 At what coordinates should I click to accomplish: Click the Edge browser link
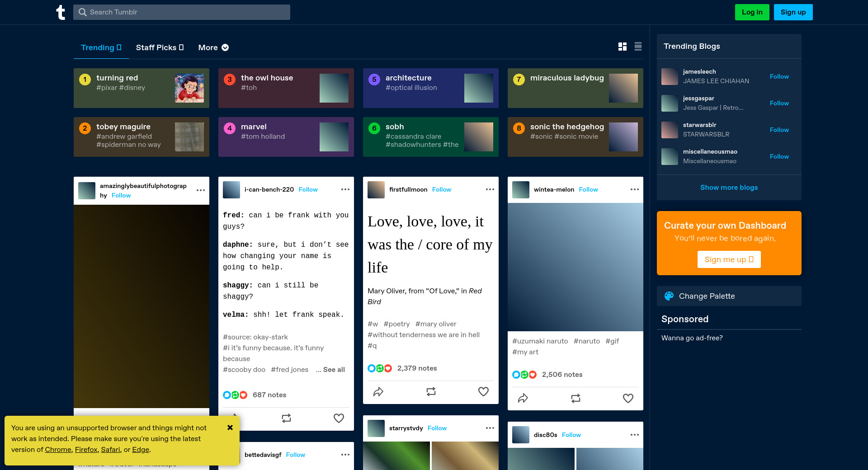click(x=141, y=450)
